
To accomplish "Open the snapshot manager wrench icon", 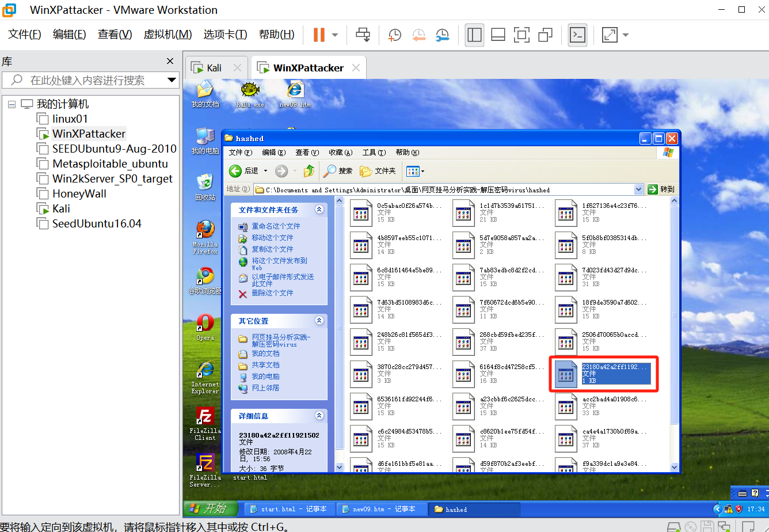I will [442, 35].
